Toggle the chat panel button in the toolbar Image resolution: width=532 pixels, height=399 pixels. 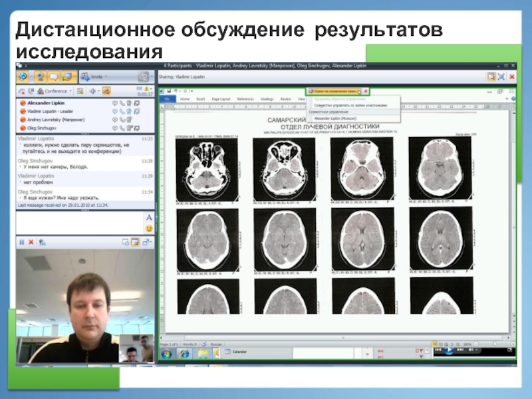pyautogui.click(x=54, y=77)
